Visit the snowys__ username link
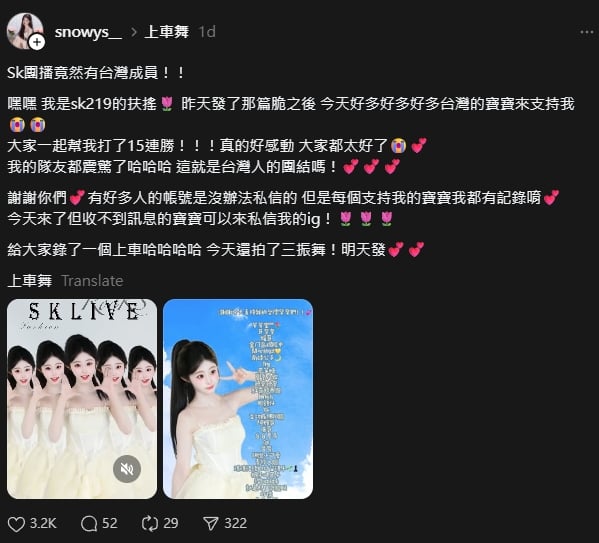 tap(88, 32)
